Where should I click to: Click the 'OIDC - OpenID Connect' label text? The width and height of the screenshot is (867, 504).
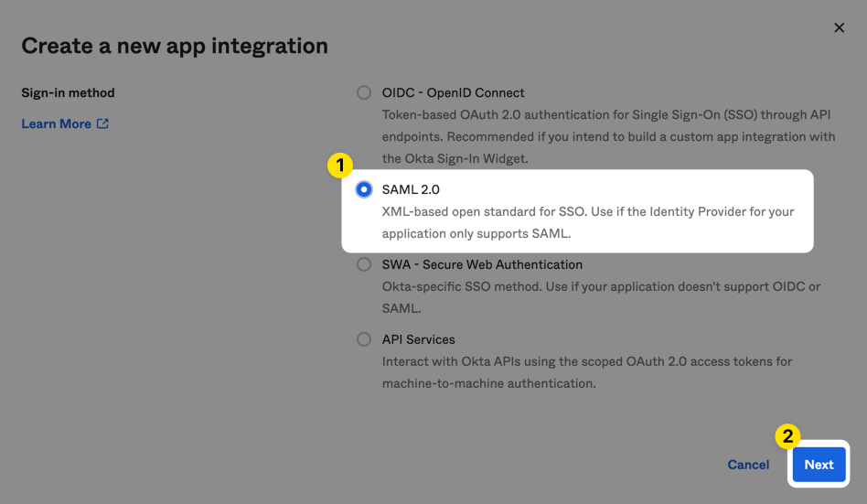pos(454,92)
